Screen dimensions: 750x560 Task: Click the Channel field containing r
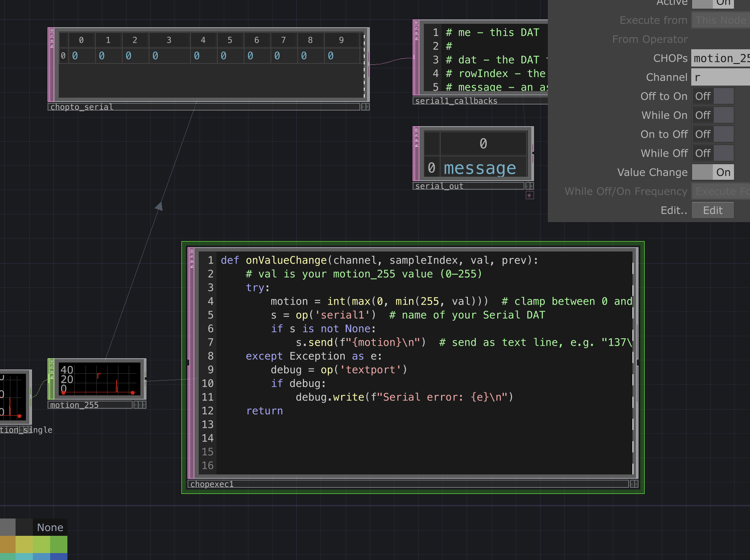pos(720,77)
